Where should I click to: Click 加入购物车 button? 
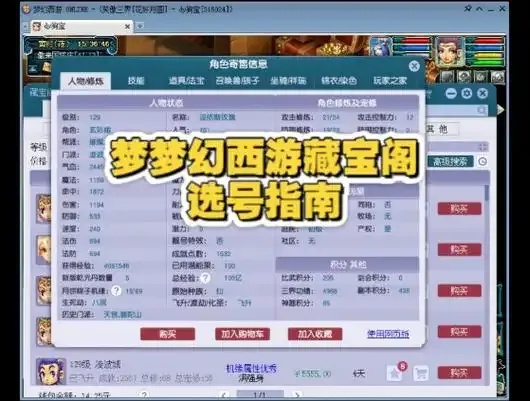pos(242,334)
